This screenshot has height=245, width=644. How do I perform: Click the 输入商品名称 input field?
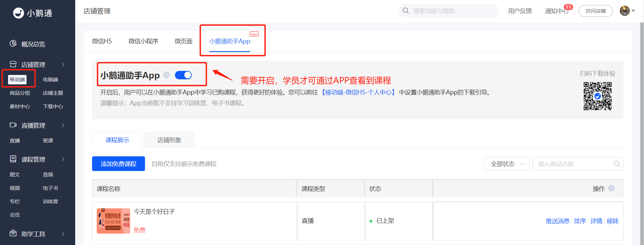pyautogui.click(x=578, y=164)
